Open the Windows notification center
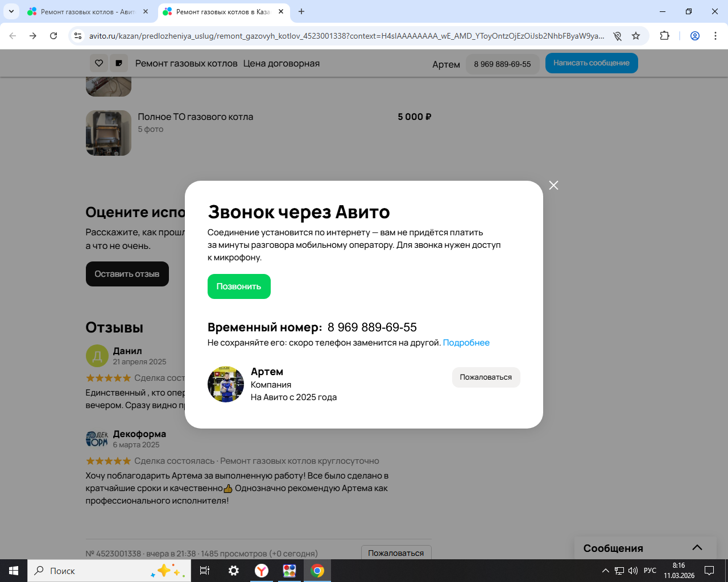The width and height of the screenshot is (728, 582). click(x=709, y=571)
